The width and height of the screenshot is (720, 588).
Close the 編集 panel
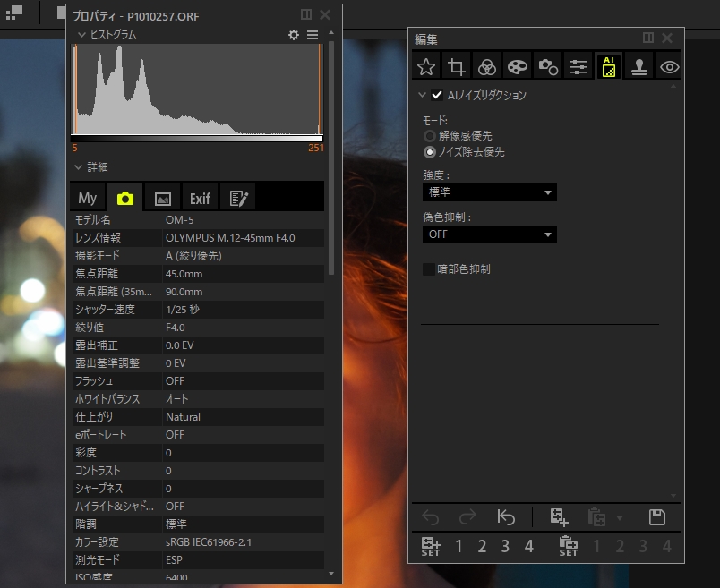pos(667,38)
